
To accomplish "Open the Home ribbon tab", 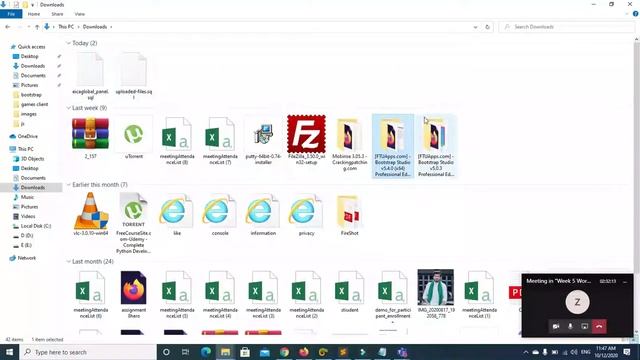I will [x=34, y=14].
